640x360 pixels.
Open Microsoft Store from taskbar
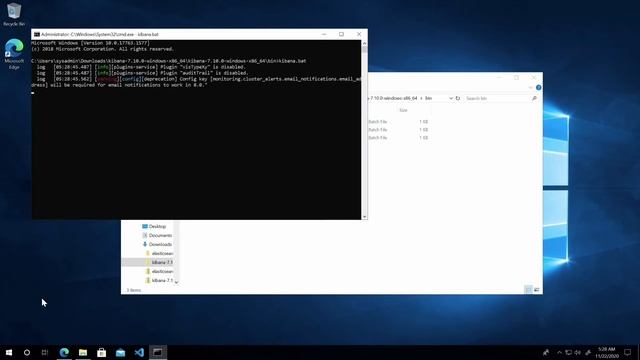(102, 352)
